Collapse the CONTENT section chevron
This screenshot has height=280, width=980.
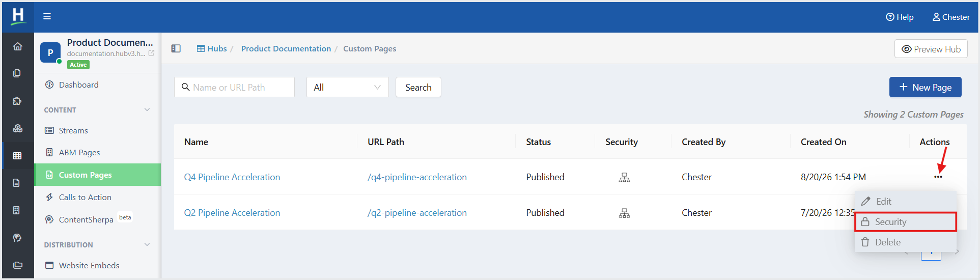[147, 109]
